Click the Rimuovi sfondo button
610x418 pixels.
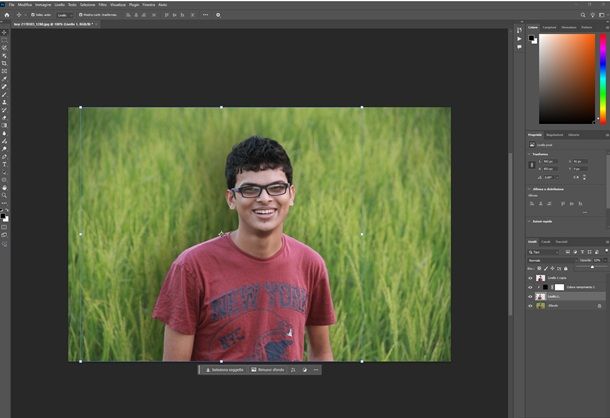point(268,370)
